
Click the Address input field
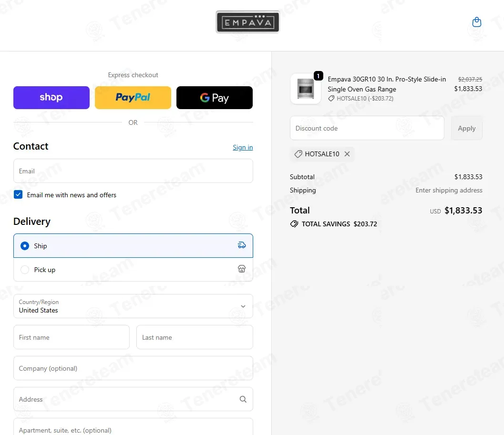133,399
